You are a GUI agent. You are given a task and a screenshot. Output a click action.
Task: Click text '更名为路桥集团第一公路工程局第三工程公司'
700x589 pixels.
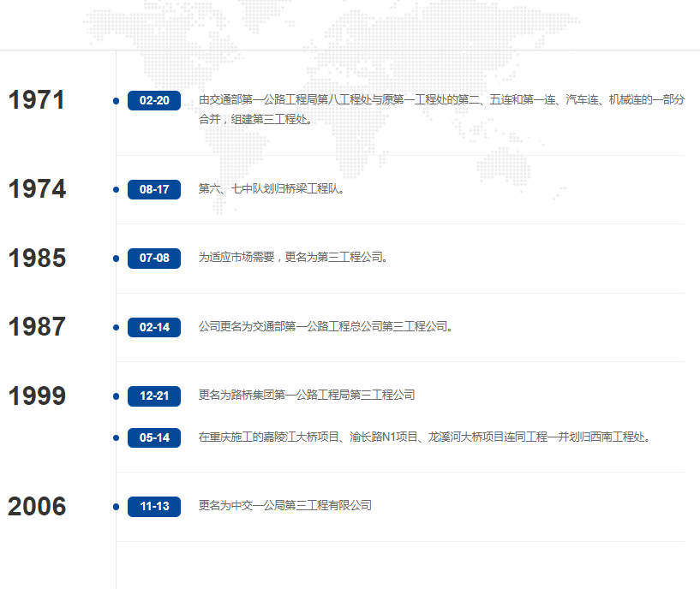coord(307,396)
